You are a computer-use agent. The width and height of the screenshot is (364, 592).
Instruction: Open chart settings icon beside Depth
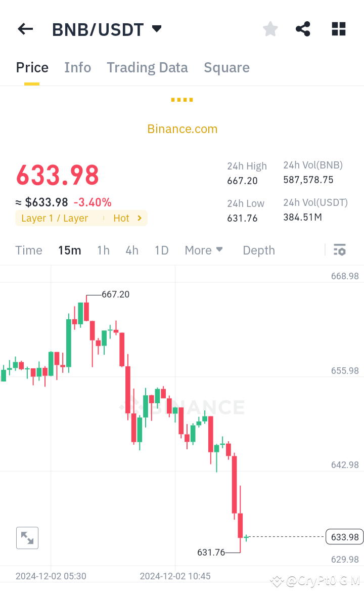(339, 249)
